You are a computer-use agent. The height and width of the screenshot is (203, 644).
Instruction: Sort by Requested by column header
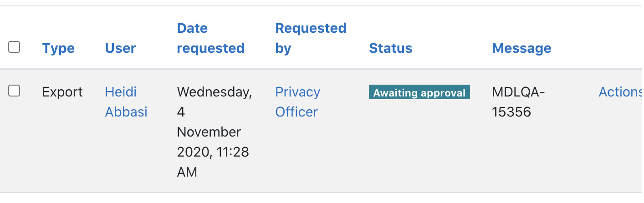point(311,38)
